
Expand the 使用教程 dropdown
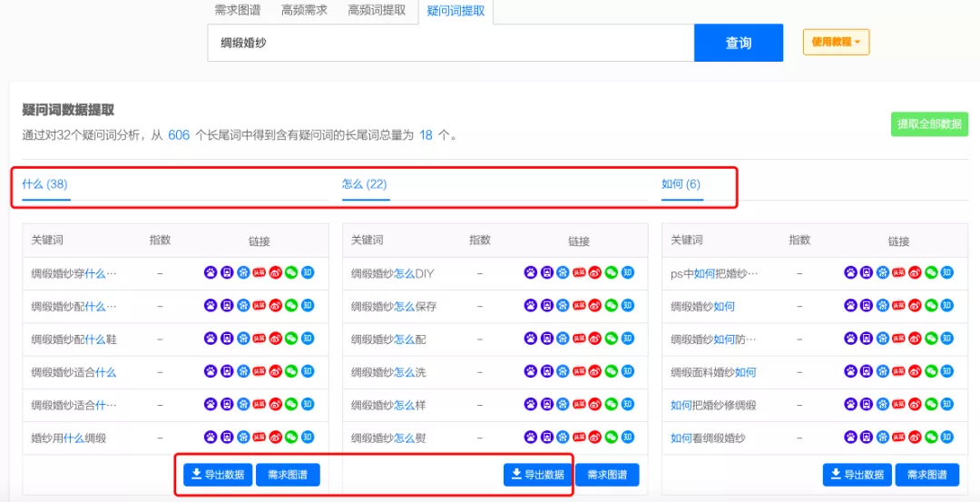pyautogui.click(x=836, y=42)
